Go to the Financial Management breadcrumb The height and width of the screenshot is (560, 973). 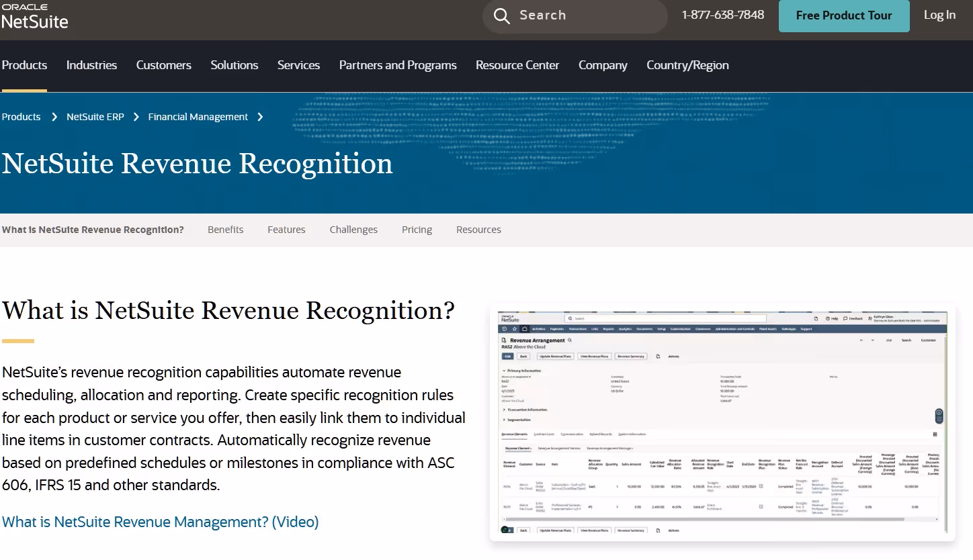coord(198,117)
